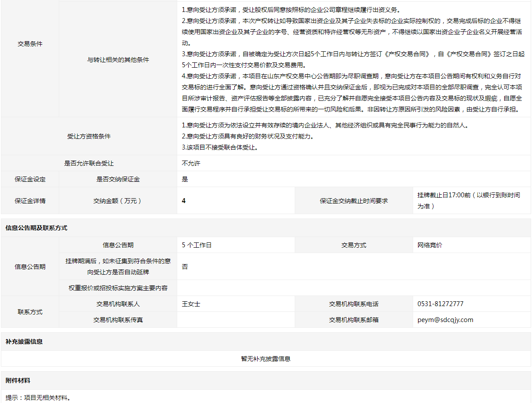Select the 补充披露信息 section header

point(24,342)
